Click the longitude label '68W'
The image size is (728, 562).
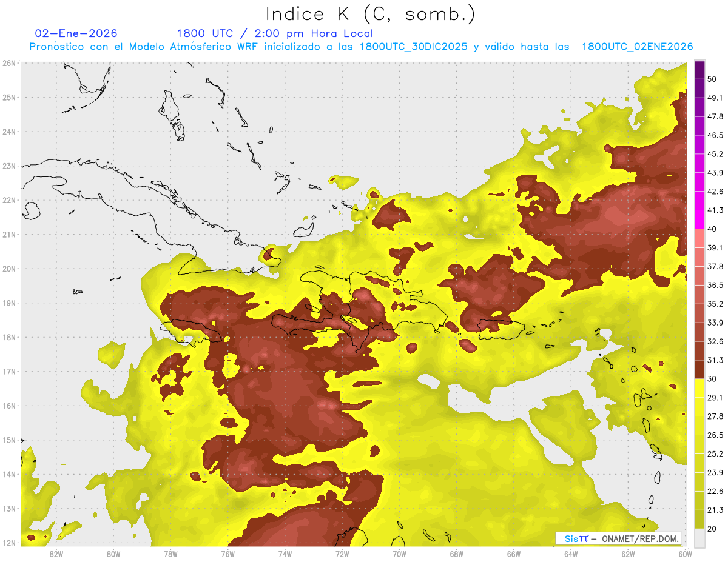(x=457, y=554)
